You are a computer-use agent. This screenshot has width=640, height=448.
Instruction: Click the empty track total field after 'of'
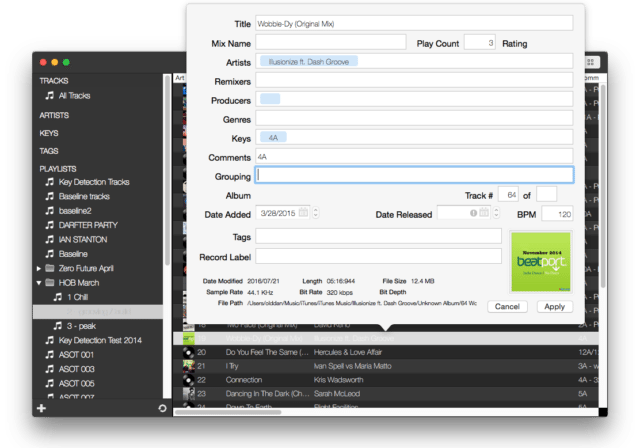(546, 195)
